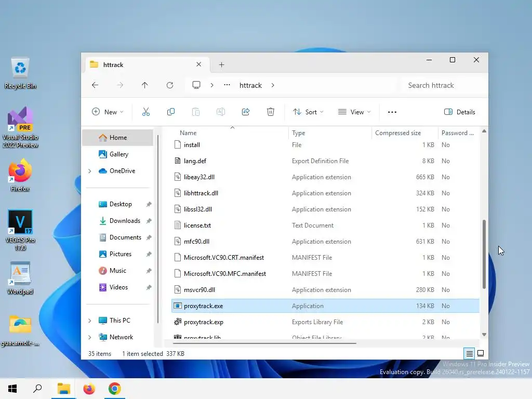Image resolution: width=532 pixels, height=399 pixels.
Task: Click scroll down arrow of file list
Action: (x=484, y=335)
